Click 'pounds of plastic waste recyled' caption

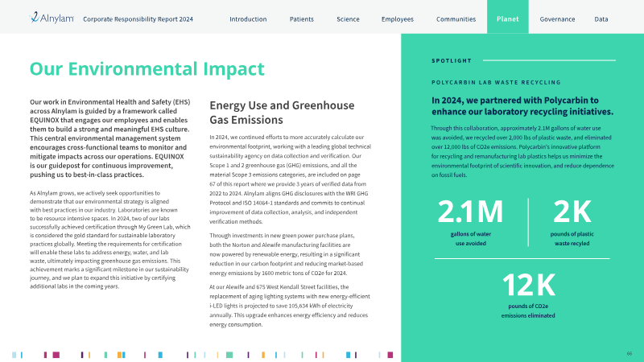[x=572, y=238]
